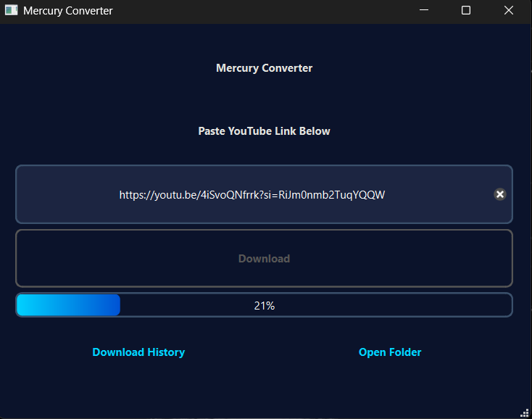This screenshot has width=532, height=419.
Task: Close the Mercury Converter window
Action: click(x=509, y=10)
